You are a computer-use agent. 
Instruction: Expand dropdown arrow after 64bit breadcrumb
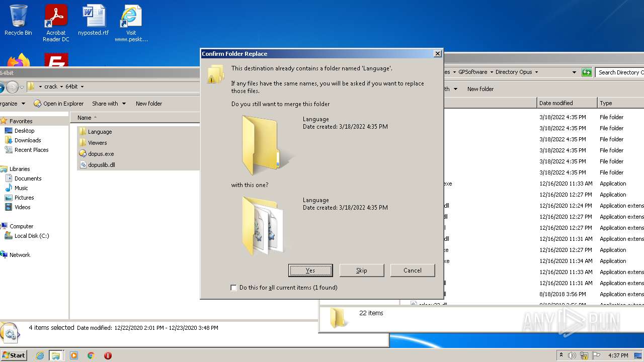point(82,86)
